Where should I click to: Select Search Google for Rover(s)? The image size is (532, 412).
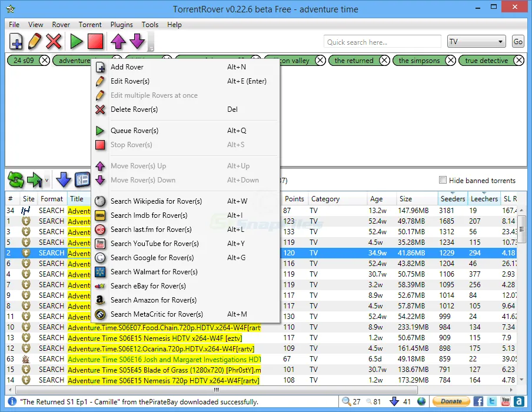(185, 258)
